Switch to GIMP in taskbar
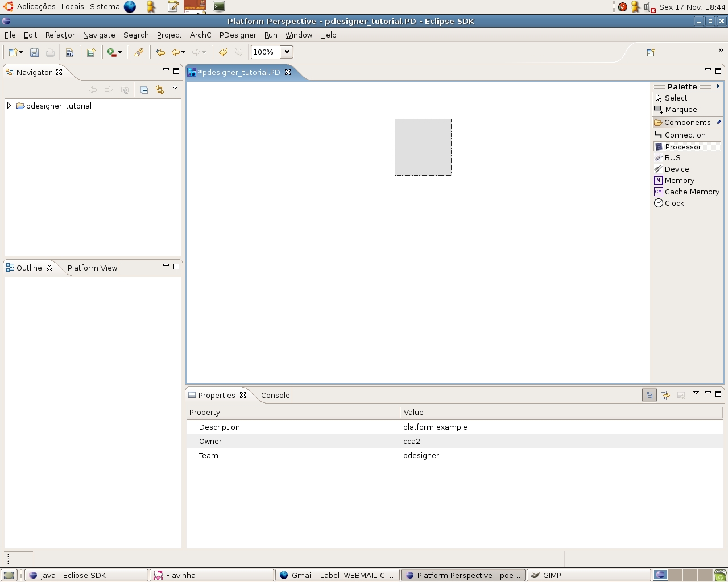Screen dimensions: 728x582 point(589,575)
